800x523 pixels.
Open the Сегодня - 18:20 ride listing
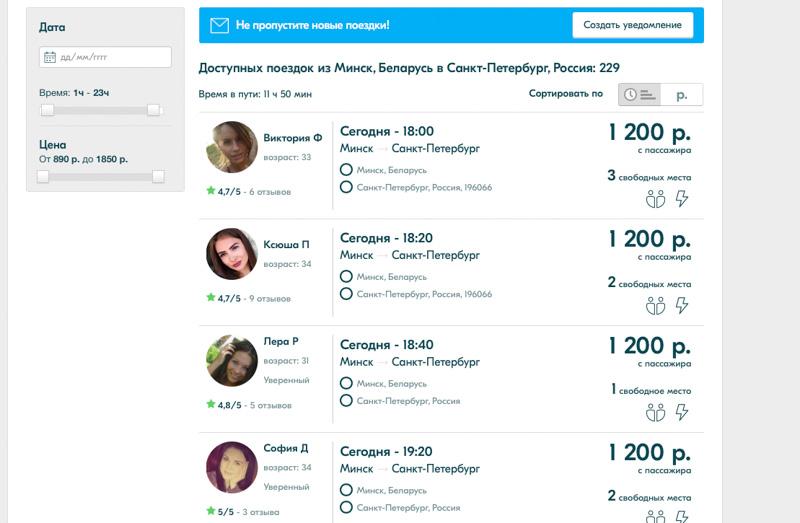click(x=452, y=272)
